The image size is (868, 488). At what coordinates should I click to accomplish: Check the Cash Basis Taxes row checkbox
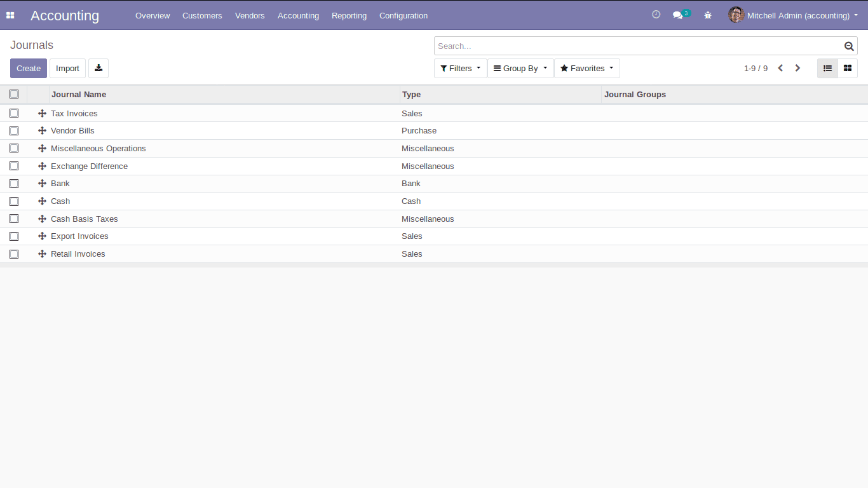click(14, 219)
